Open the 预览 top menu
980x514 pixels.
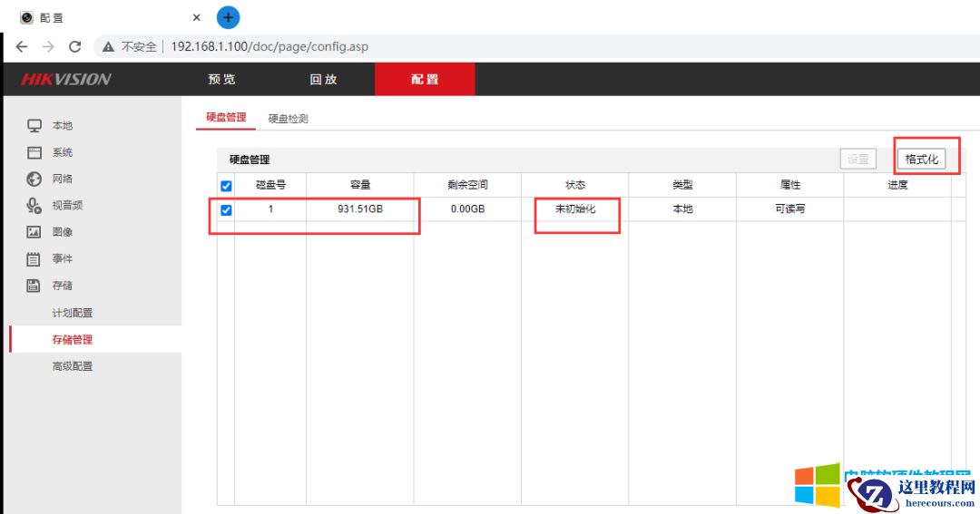(x=222, y=79)
